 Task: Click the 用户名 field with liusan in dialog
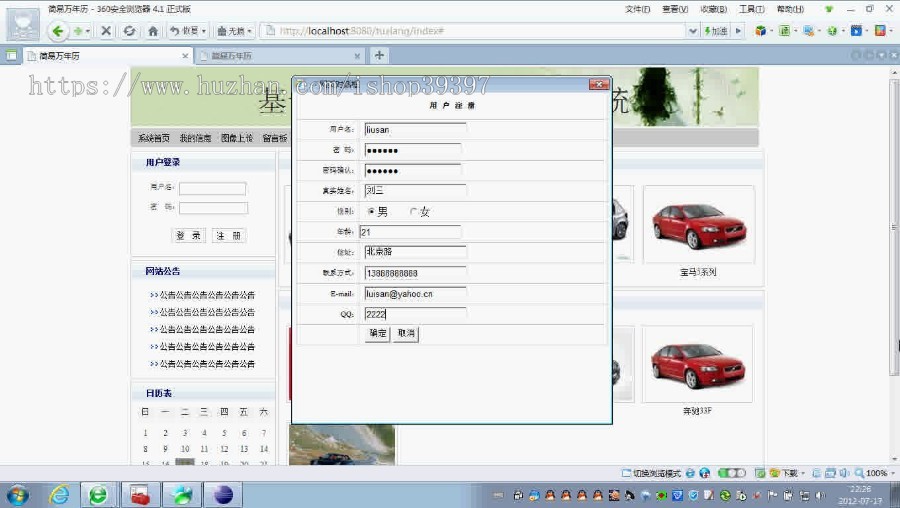[x=415, y=130]
